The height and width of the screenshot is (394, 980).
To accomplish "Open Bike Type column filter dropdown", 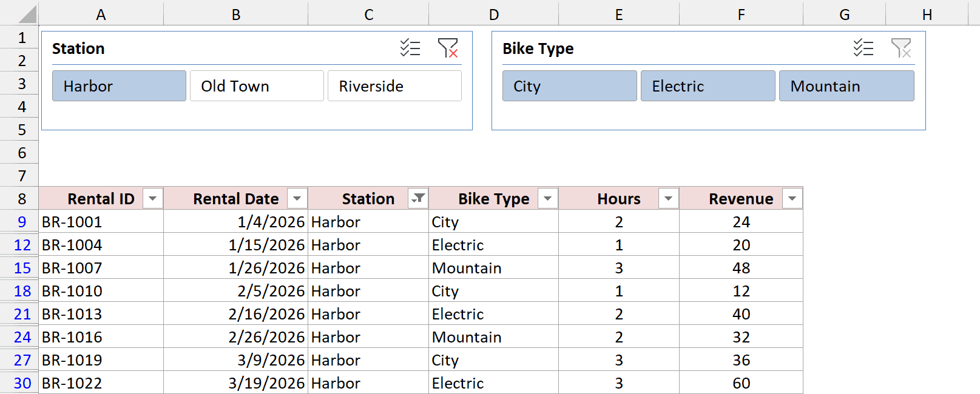I will (x=548, y=198).
